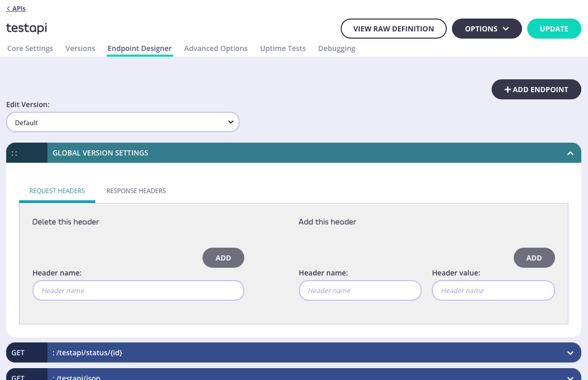Click the VIEW RAW DEFINITION button
The height and width of the screenshot is (380, 588).
coord(393,29)
